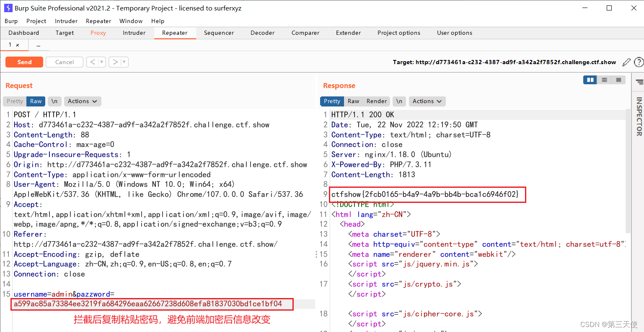This screenshot has height=332, width=644.
Task: Select top-bottom stacked layout icon
Action: coord(604,80)
